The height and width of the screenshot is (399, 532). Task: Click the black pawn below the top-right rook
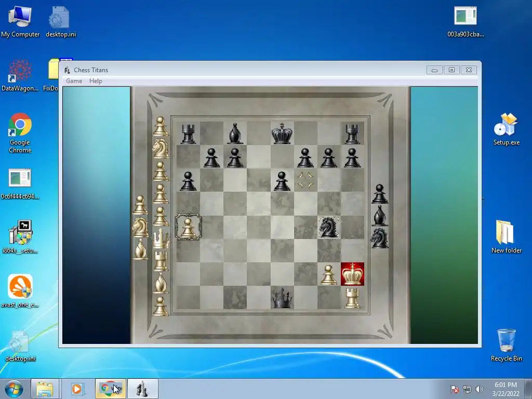click(x=352, y=158)
